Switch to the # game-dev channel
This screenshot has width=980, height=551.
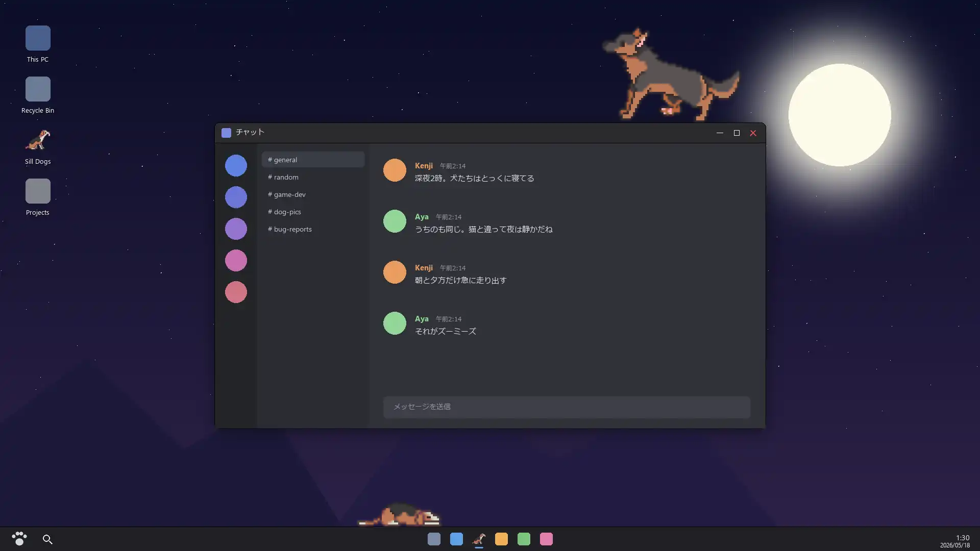(x=313, y=194)
